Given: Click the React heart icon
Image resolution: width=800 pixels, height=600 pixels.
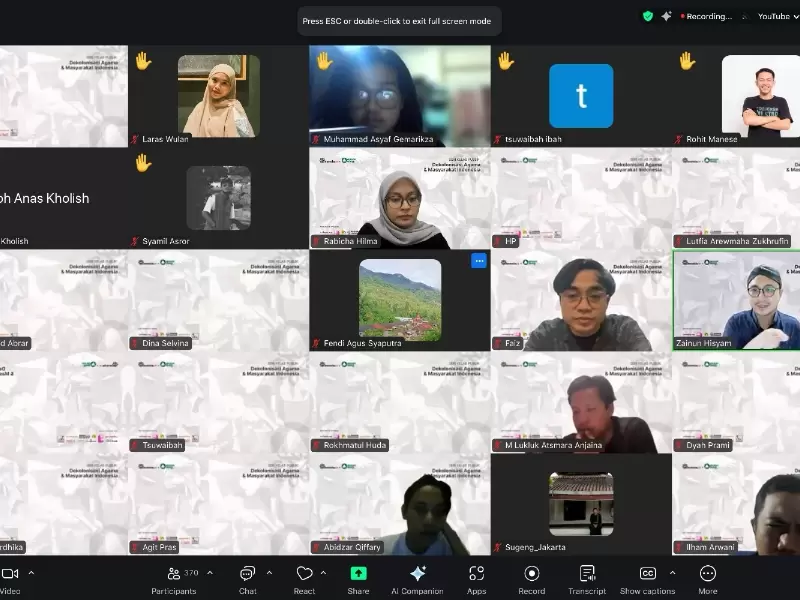Looking at the screenshot, I should point(305,574).
